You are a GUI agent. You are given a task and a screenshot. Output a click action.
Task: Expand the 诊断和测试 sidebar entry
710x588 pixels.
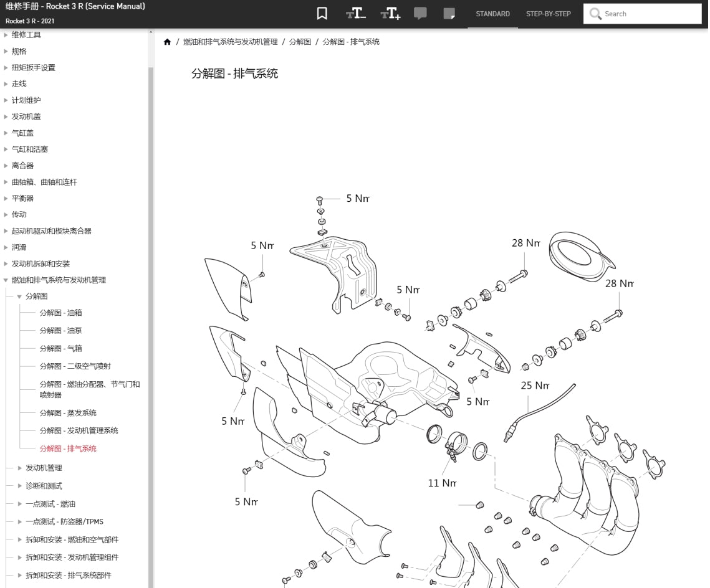pos(19,485)
